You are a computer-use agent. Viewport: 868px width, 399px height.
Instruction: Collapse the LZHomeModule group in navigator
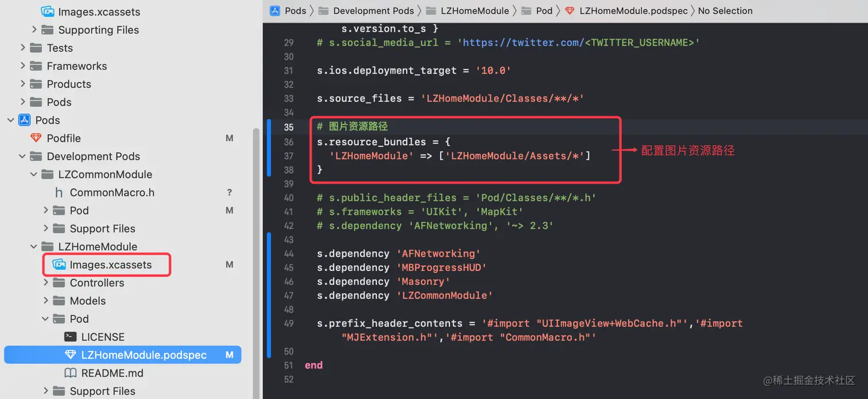click(x=34, y=246)
